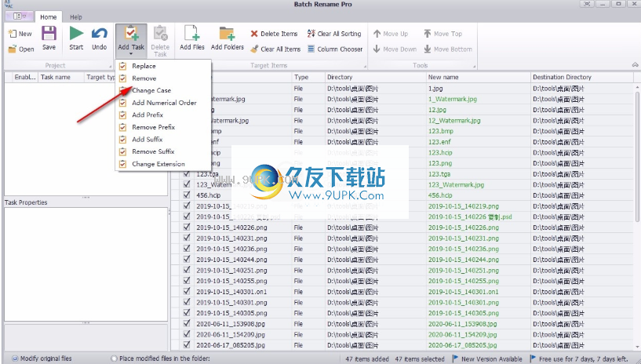Viewport: 641px width, 364px height.
Task: Click Move Down arrow
Action: click(377, 49)
